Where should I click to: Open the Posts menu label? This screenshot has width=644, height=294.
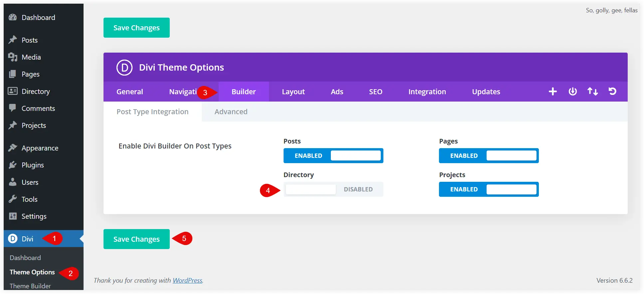click(x=30, y=40)
